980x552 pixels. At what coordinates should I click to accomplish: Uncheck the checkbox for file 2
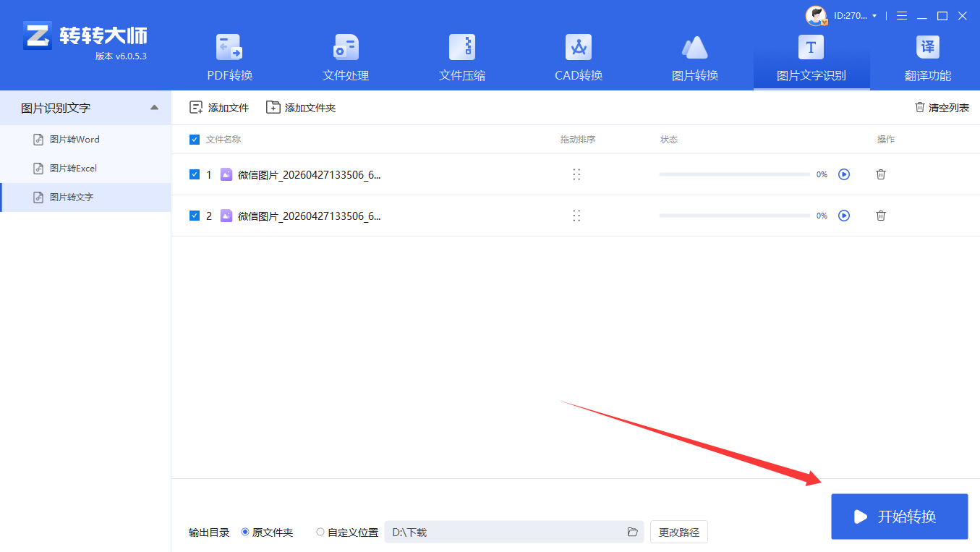tap(195, 216)
